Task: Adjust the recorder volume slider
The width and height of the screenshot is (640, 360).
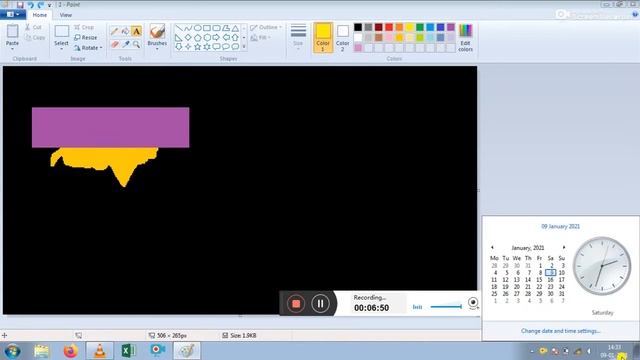Action: point(446,307)
